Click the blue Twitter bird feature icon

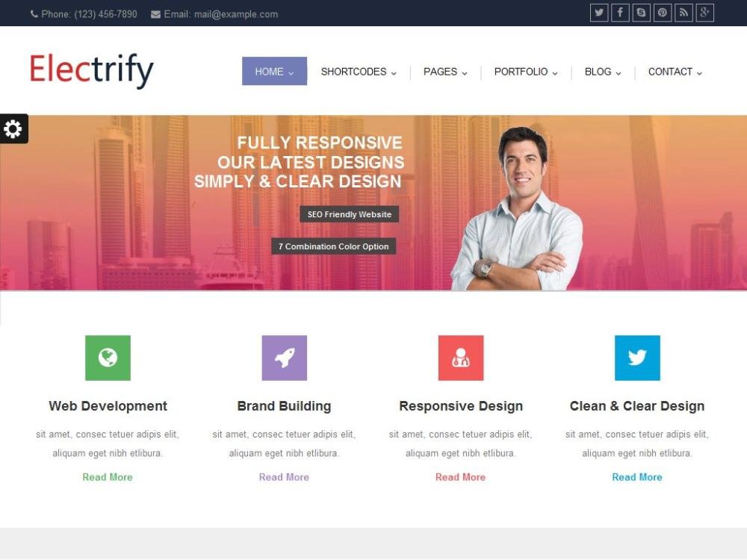(637, 358)
